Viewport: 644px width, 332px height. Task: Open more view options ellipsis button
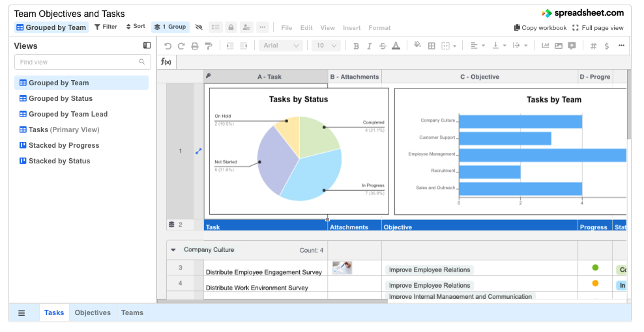[263, 27]
